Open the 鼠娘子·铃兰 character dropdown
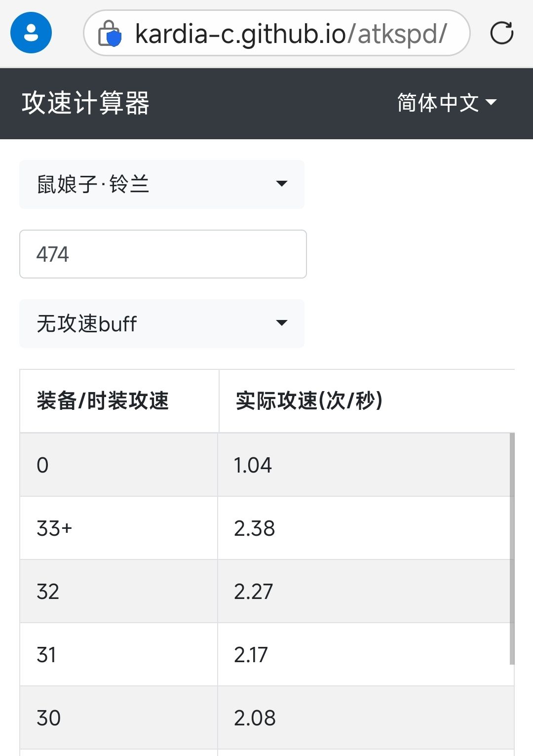This screenshot has height=756, width=533. click(161, 184)
